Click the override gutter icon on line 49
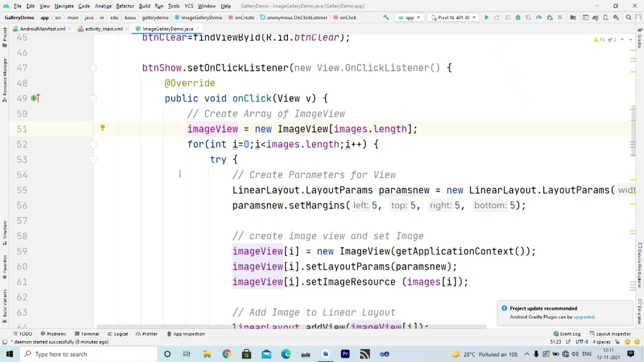The height and width of the screenshot is (362, 644). click(x=34, y=98)
